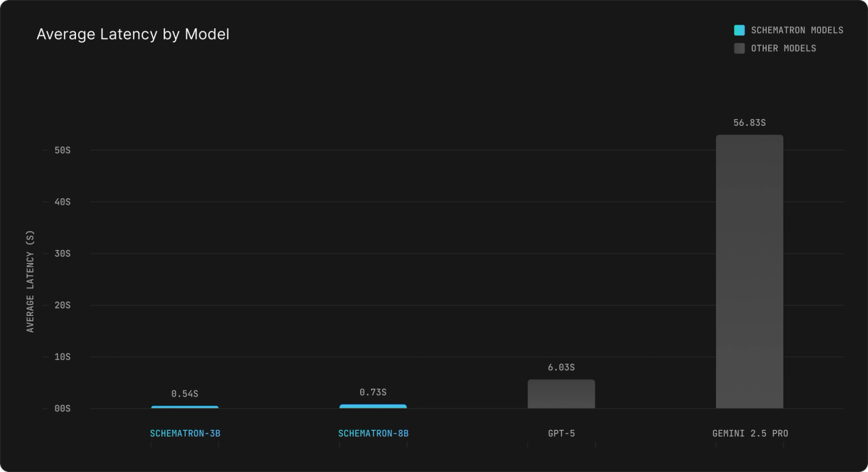The height and width of the screenshot is (472, 868).
Task: Toggle Other Models visibility in the legend
Action: click(x=785, y=48)
